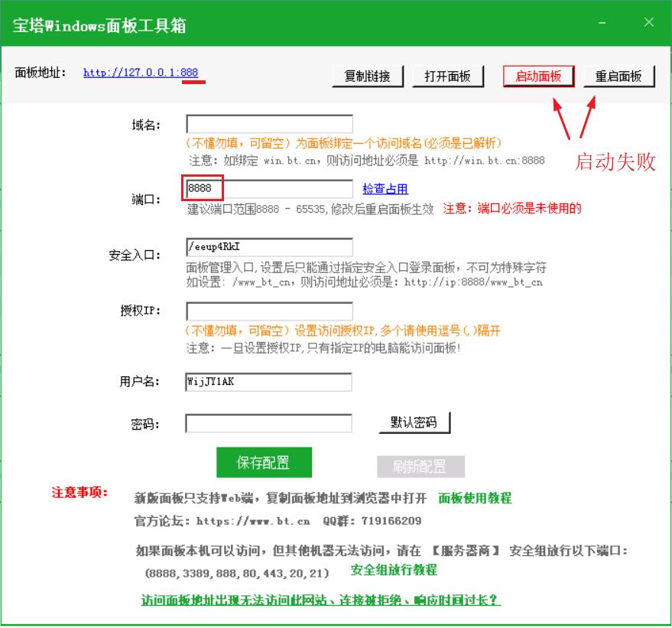Start the panel with 启动面板 button
Image resolution: width=672 pixels, height=628 pixels.
pos(539,76)
